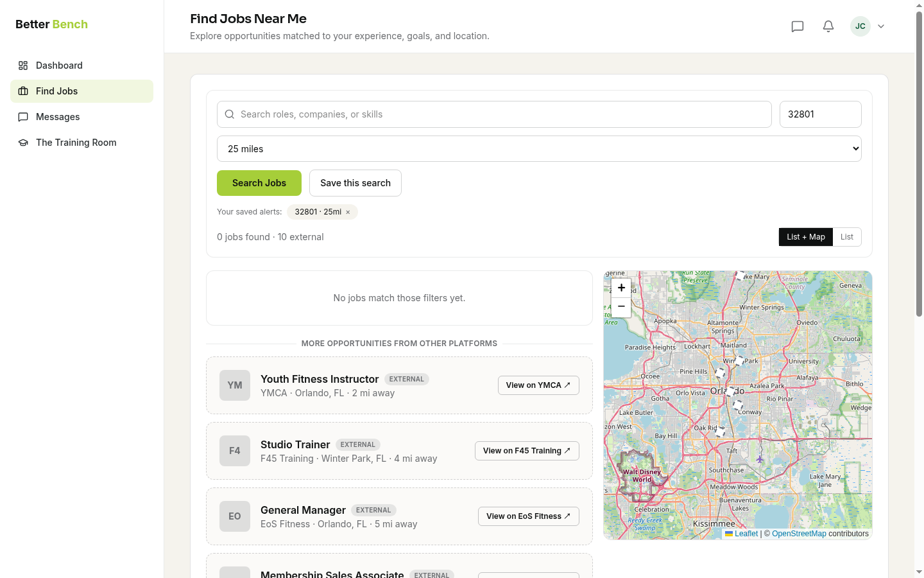Open The Training Room page
This screenshot has height=578, width=924.
coord(81,143)
